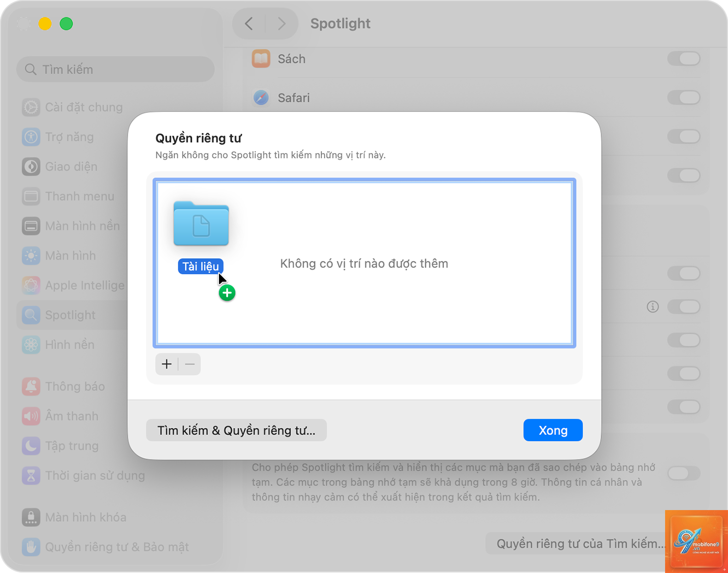728x573 pixels.
Task: Click the Tìm kiếm search field
Action: click(x=116, y=69)
